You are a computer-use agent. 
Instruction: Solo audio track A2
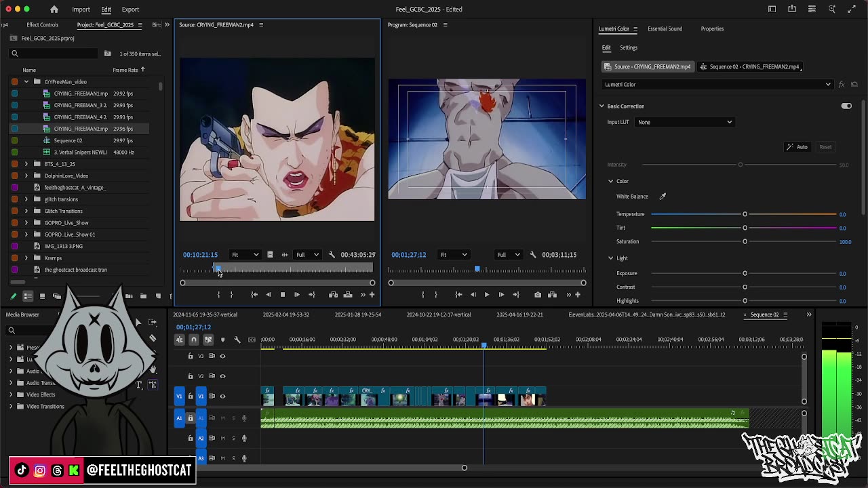pos(234,439)
